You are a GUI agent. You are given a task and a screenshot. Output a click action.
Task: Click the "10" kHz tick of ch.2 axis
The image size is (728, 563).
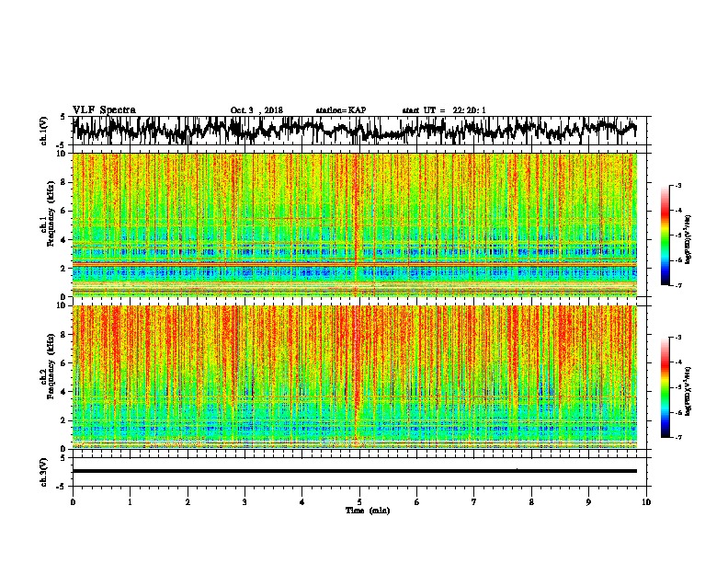point(62,305)
